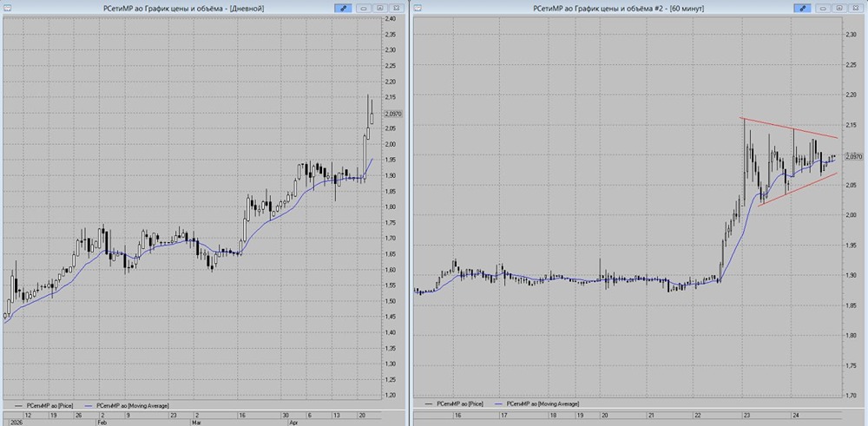Screen dimensions: 868x426
Task: Minimize the 60 минут chart window
Action: pyautogui.click(x=823, y=9)
